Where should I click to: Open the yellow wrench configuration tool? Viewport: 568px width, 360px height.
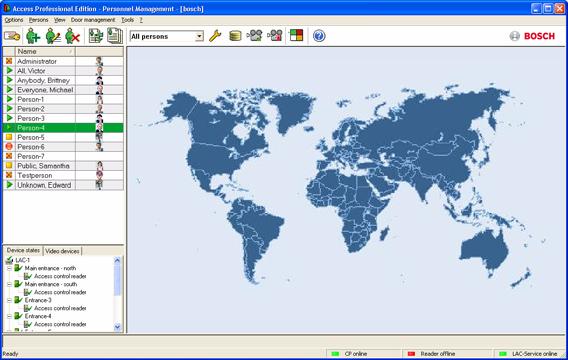pos(215,36)
